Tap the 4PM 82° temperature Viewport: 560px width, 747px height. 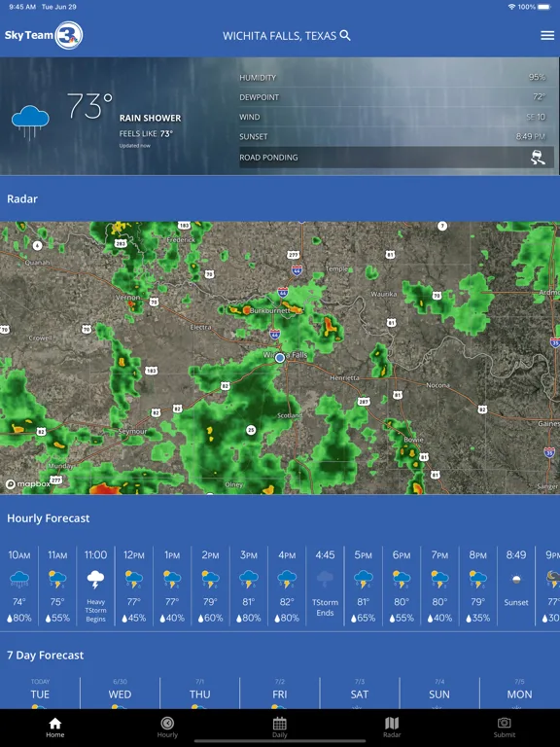click(287, 602)
